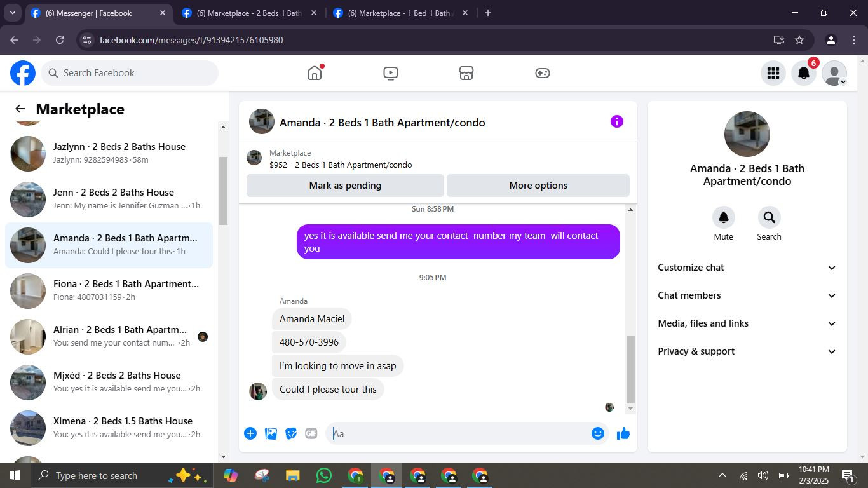Viewport: 868px width, 488px height.
Task: Click Amanda's avatar beside her message
Action: coord(258,391)
